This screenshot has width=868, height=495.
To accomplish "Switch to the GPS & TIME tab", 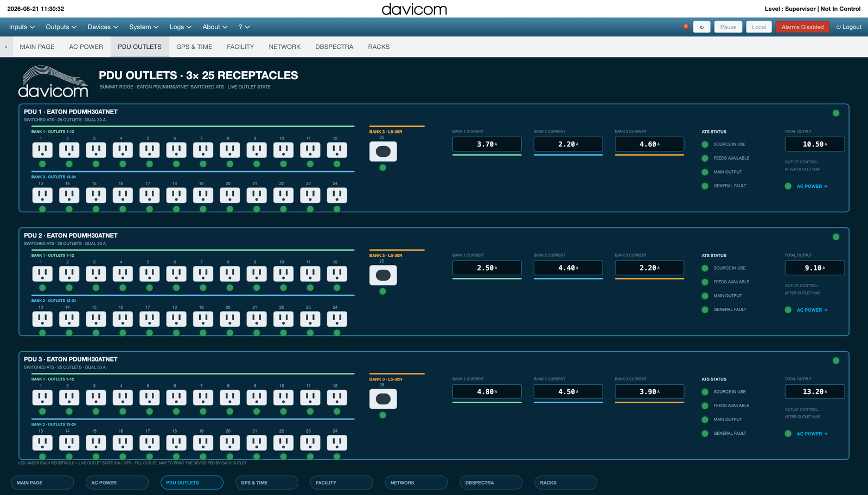I will click(194, 47).
